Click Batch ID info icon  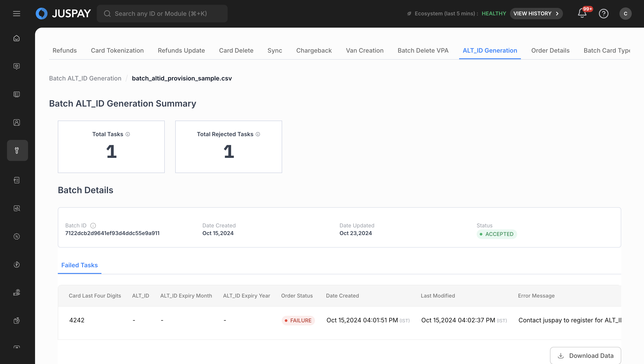click(93, 226)
